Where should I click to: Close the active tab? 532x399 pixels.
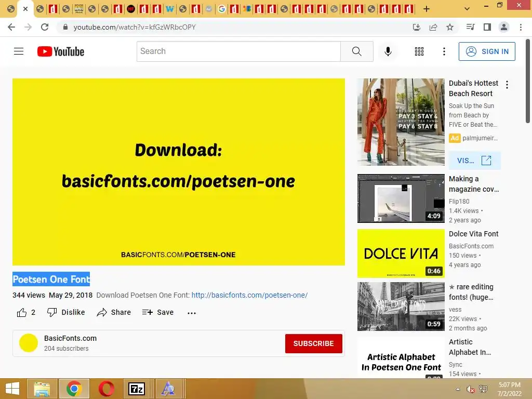click(x=25, y=9)
